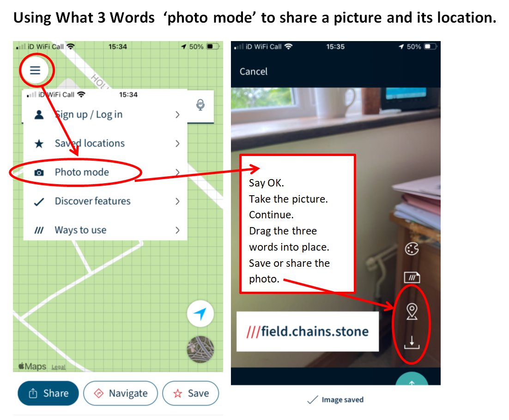This screenshot has height=420, width=509.
Task: Open the hamburger menu icon
Action: tap(35, 70)
